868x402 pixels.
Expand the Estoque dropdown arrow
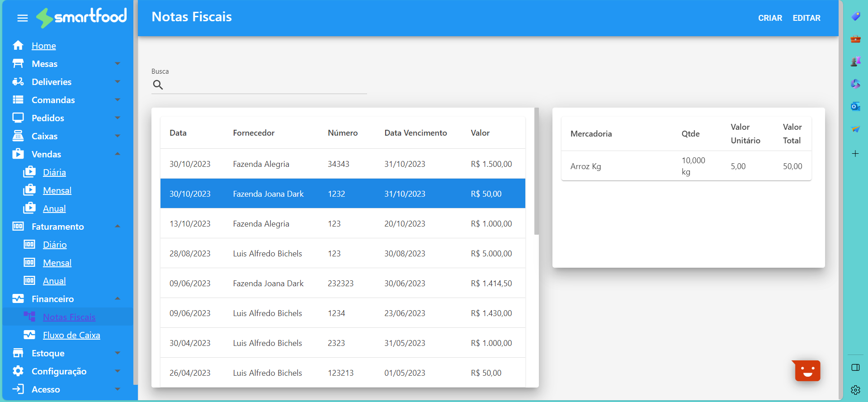pyautogui.click(x=118, y=353)
